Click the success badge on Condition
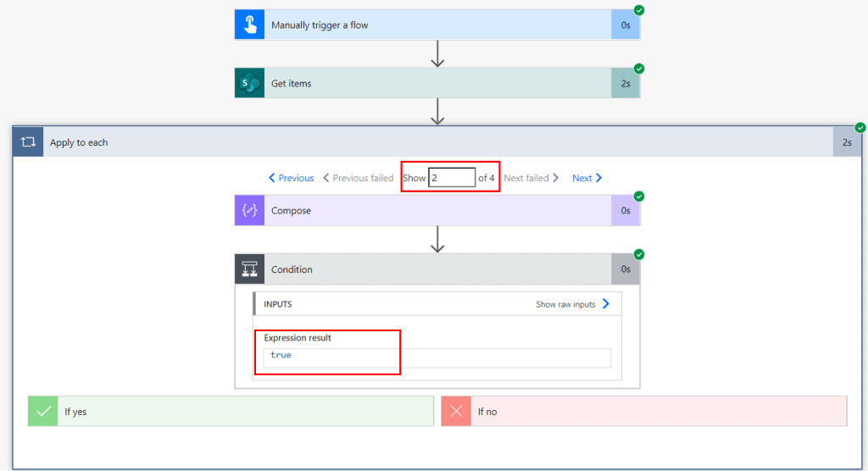The height and width of the screenshot is (471, 868). [x=639, y=255]
